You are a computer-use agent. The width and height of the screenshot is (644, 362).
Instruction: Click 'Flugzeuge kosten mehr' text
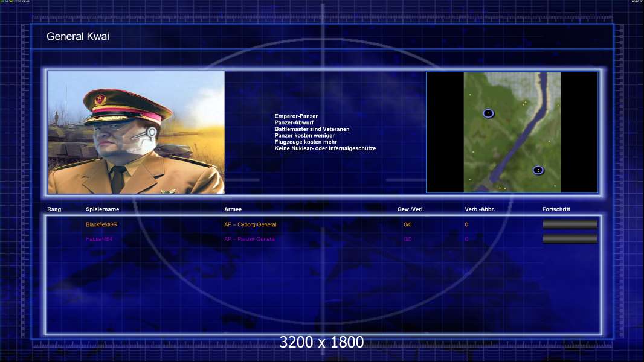point(306,142)
